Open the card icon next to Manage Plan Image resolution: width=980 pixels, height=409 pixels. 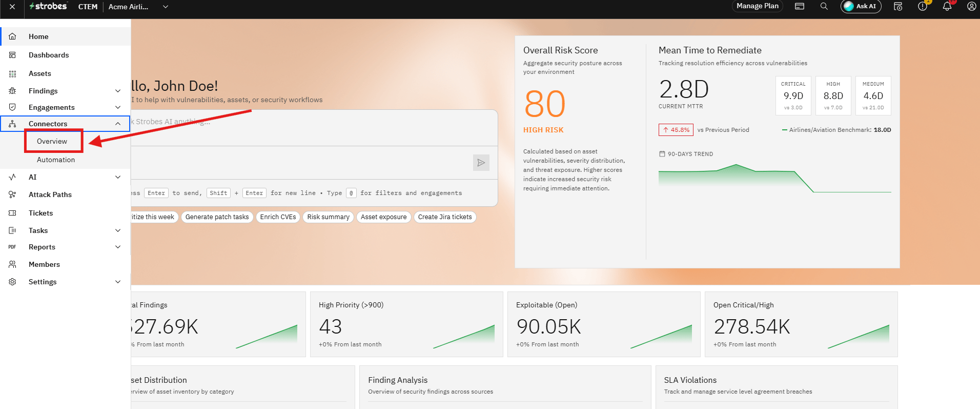click(800, 6)
